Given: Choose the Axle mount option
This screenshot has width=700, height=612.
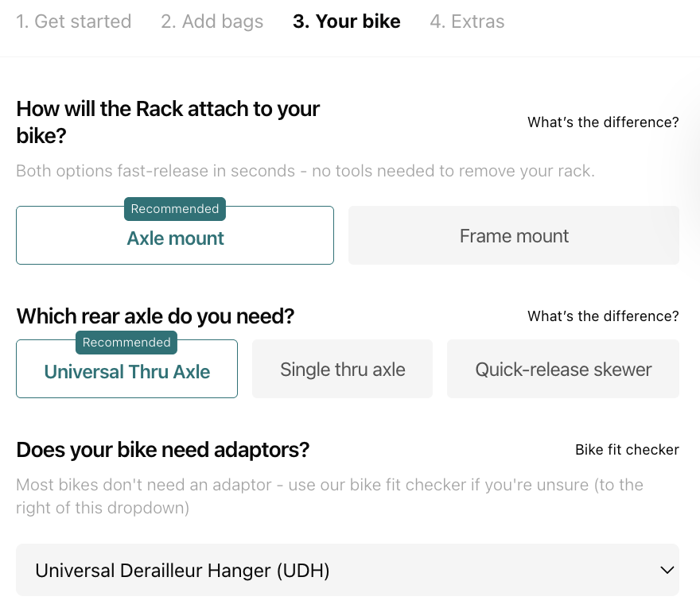Looking at the screenshot, I should tap(175, 238).
